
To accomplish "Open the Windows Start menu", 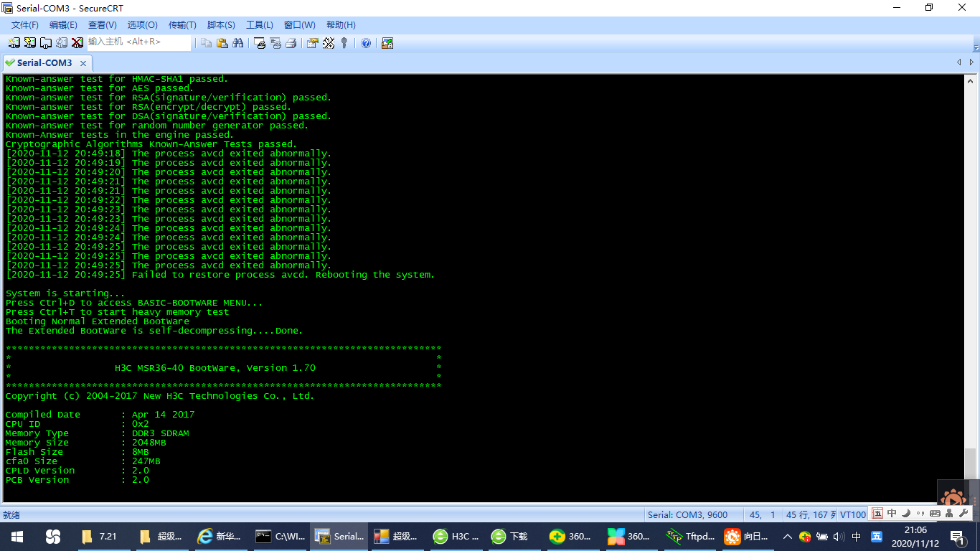I will click(17, 536).
